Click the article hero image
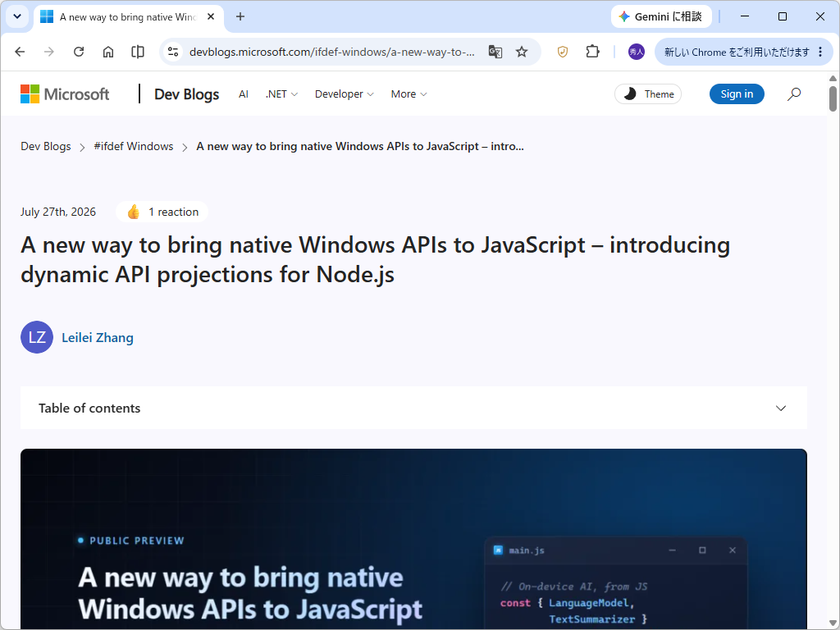Image resolution: width=840 pixels, height=630 pixels. pyautogui.click(x=413, y=539)
